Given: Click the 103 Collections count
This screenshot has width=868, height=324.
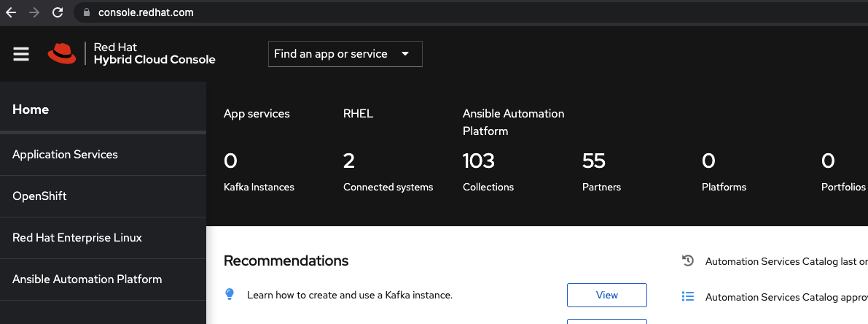Looking at the screenshot, I should (479, 161).
